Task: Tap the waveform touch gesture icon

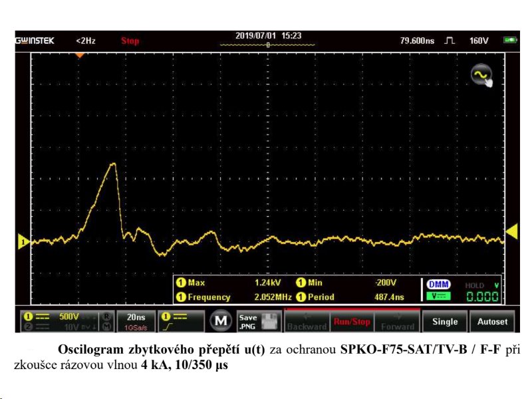Action: point(482,76)
